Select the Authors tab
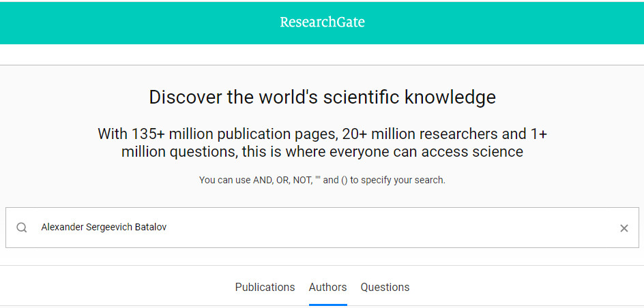This screenshot has width=644, height=308. tap(327, 287)
